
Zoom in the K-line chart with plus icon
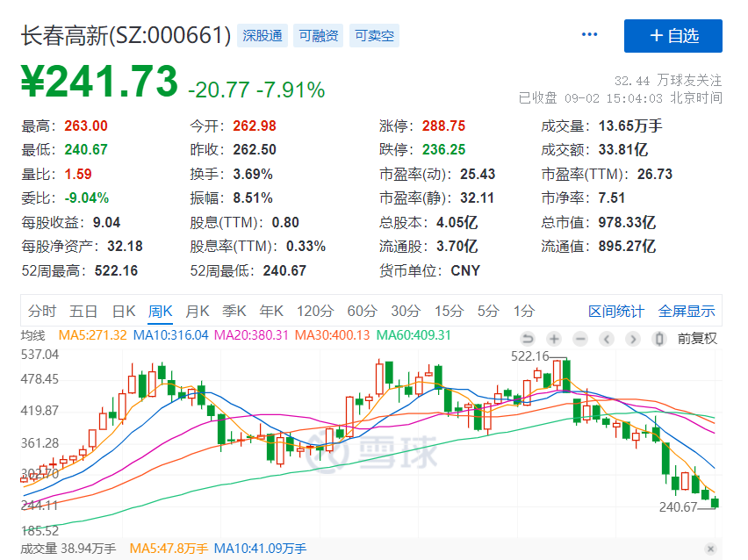point(554,339)
